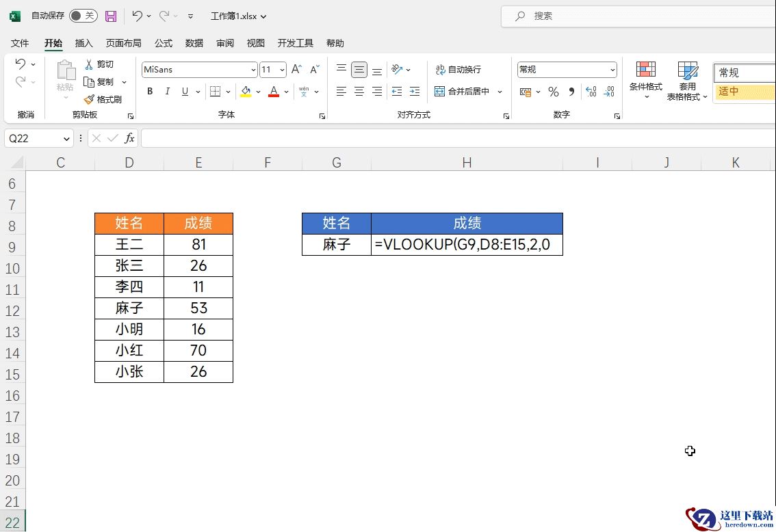Click the Save disk icon
The width and height of the screenshot is (776, 532).
pos(111,16)
